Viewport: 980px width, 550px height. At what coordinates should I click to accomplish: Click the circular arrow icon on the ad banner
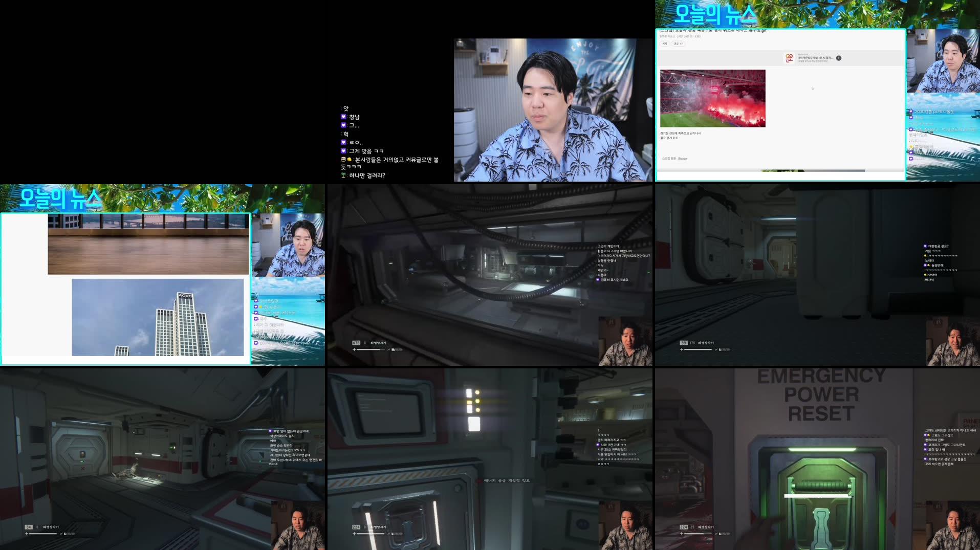click(839, 58)
